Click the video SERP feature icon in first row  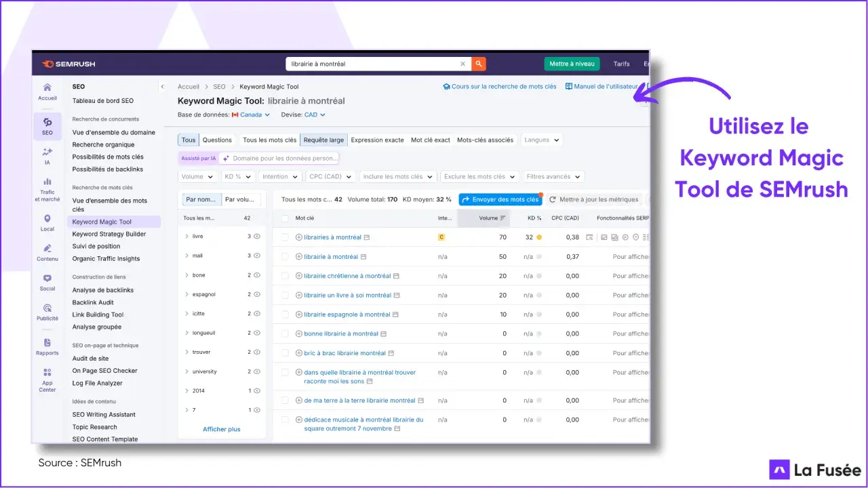(625, 237)
